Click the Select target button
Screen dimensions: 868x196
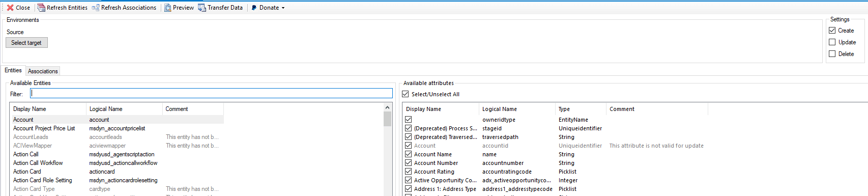pos(26,43)
